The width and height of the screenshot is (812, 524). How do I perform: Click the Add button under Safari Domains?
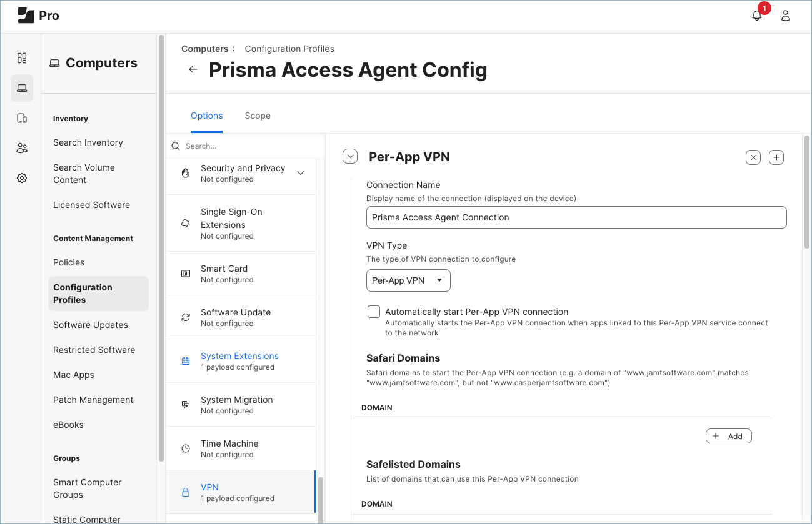[728, 435]
